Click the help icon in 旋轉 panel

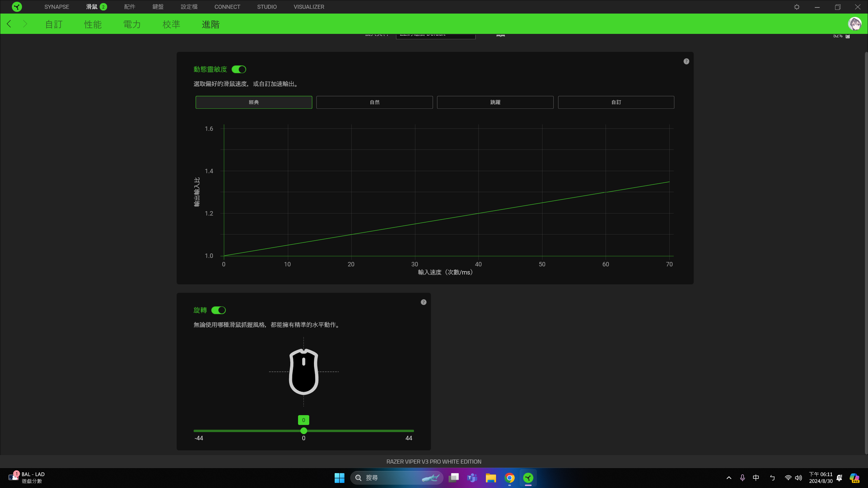(x=423, y=302)
